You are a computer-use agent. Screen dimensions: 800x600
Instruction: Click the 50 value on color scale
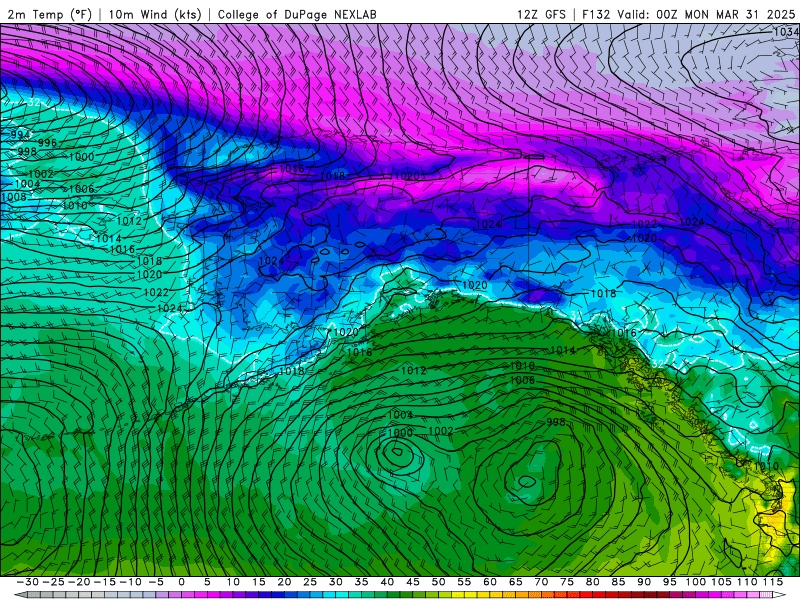[x=438, y=582]
